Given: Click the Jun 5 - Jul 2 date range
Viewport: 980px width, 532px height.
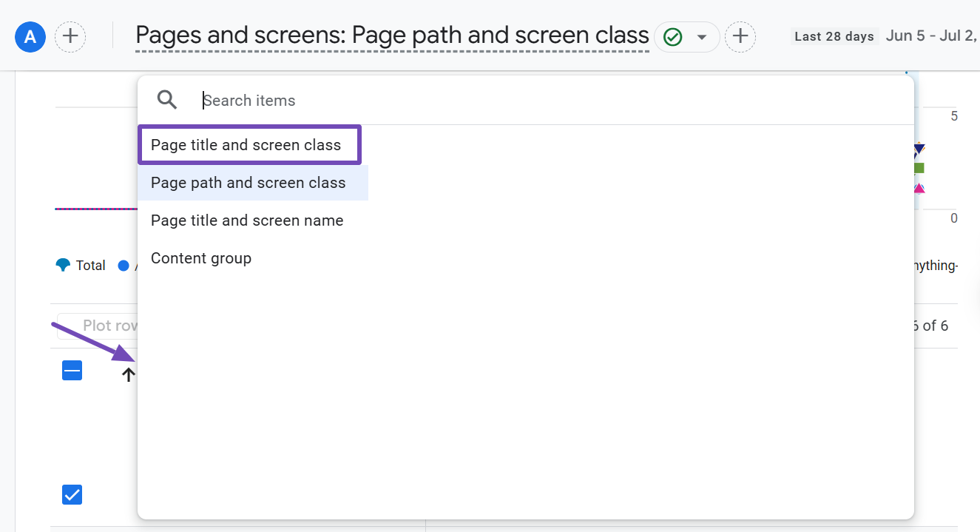Looking at the screenshot, I should (932, 36).
